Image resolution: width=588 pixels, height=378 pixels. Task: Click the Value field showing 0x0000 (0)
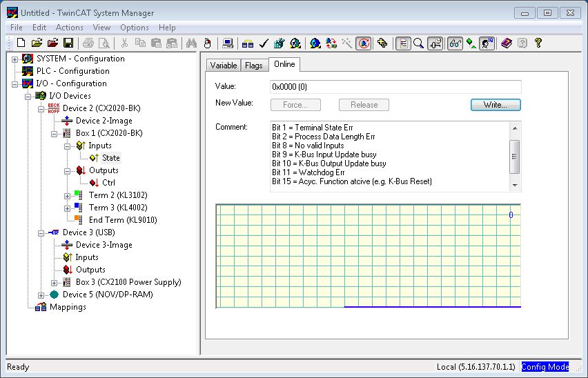click(395, 87)
